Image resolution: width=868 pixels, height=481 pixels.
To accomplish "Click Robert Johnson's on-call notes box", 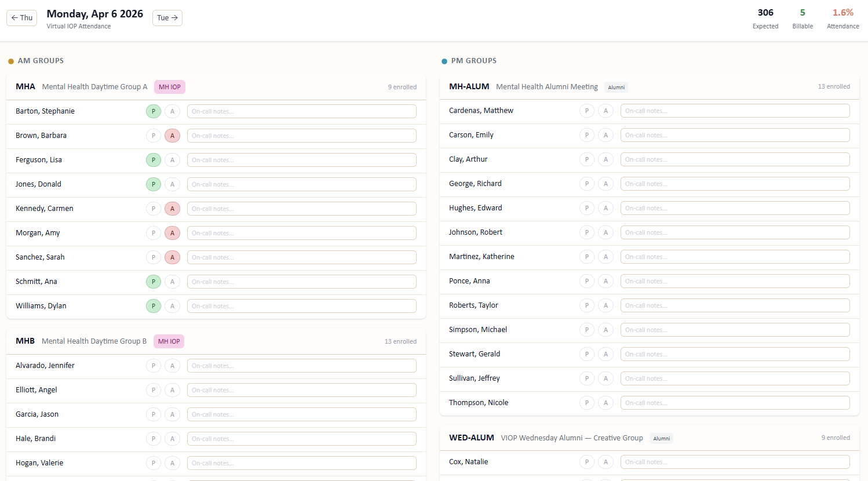I will tap(735, 232).
